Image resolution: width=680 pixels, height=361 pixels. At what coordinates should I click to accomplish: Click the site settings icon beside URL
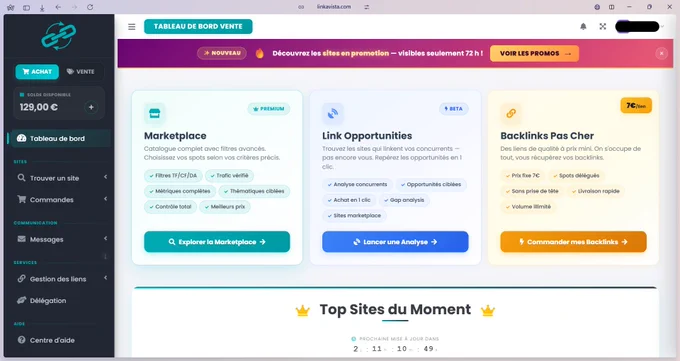click(x=366, y=7)
